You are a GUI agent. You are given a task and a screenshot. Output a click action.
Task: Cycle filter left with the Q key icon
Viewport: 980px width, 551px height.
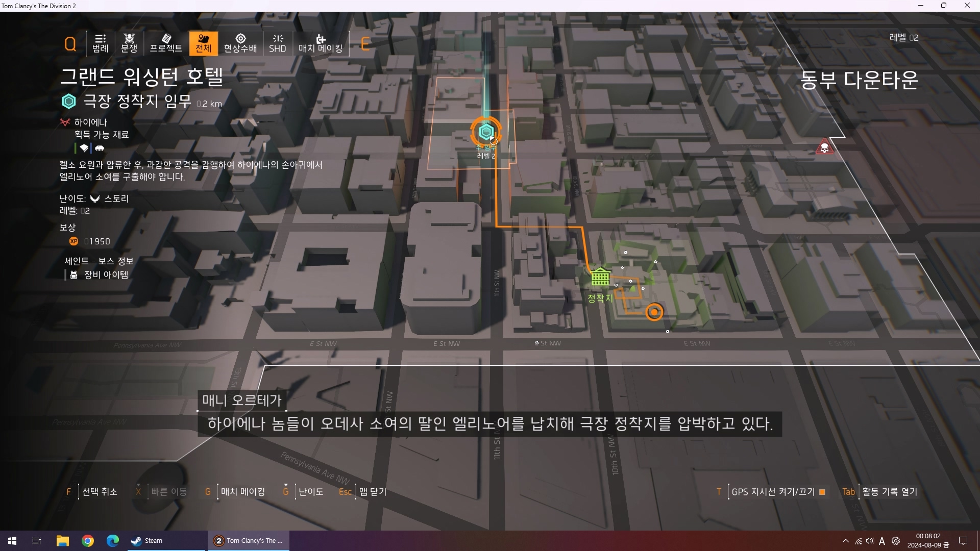[x=70, y=44]
